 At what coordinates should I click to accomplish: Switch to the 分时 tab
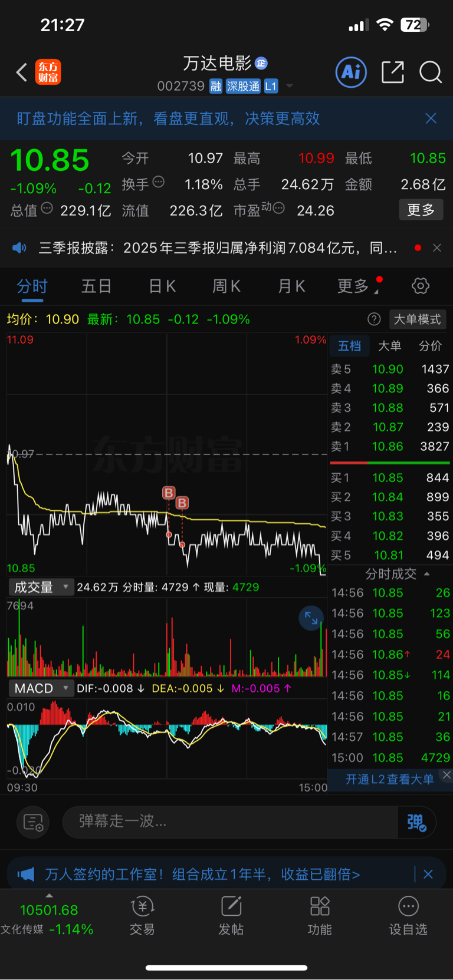click(32, 286)
